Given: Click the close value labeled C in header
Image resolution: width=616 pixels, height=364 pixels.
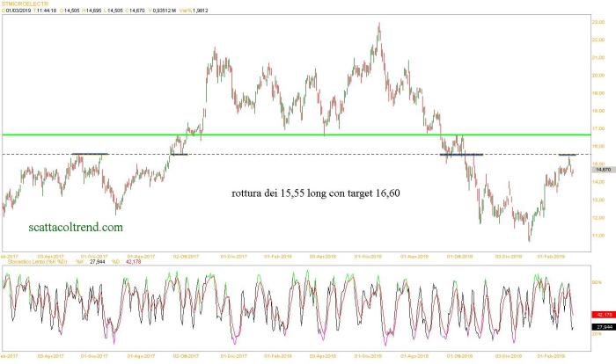Looking at the screenshot, I should [136, 11].
